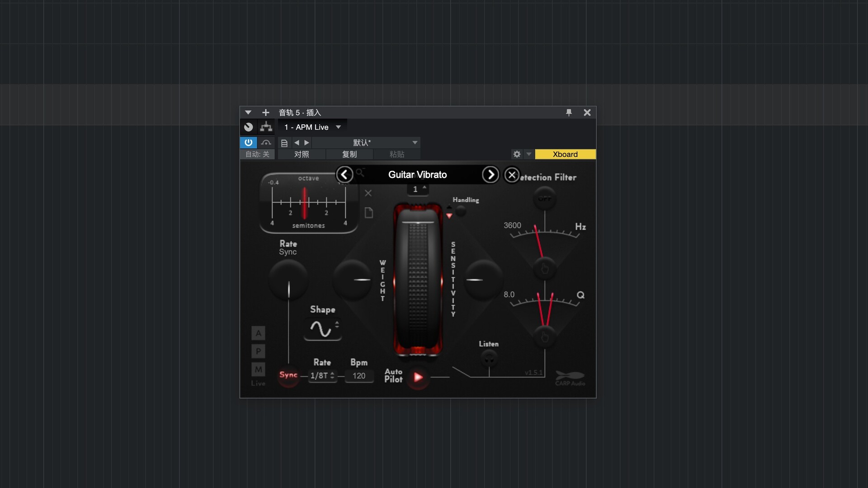The image size is (868, 488).
Task: Toggle Sync mode for the Rate
Action: coord(288,375)
